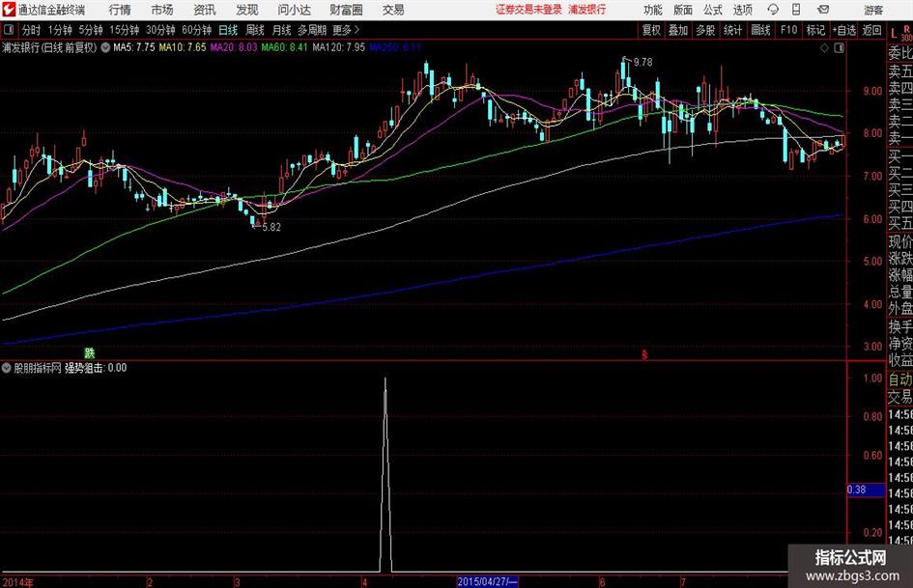Switch to the 周线 weekly period
913x588 pixels.
[x=255, y=30]
